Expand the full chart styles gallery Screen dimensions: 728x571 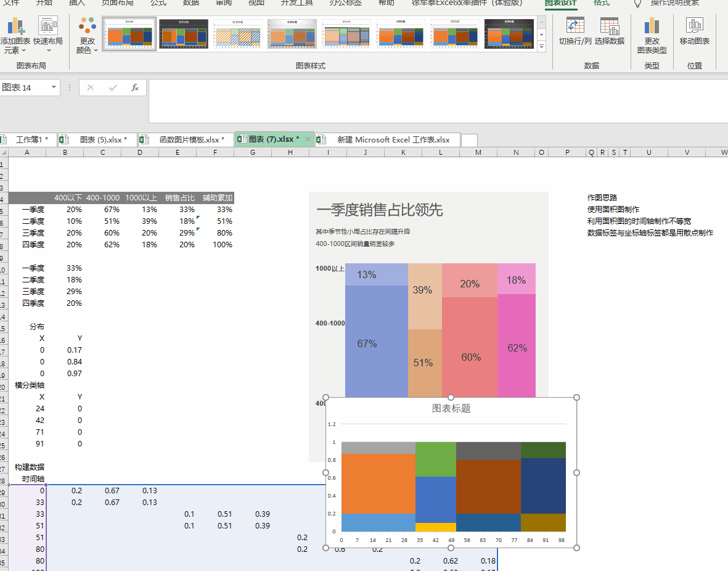click(541, 46)
